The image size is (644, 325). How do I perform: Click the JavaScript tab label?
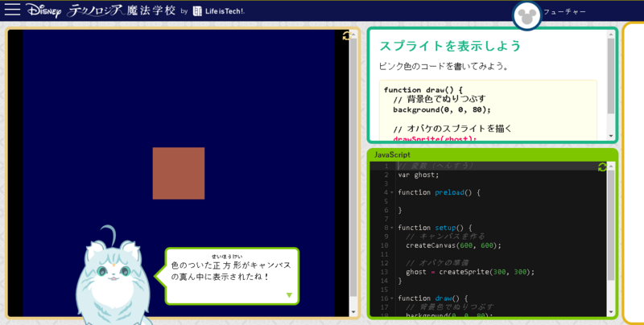[x=392, y=154]
